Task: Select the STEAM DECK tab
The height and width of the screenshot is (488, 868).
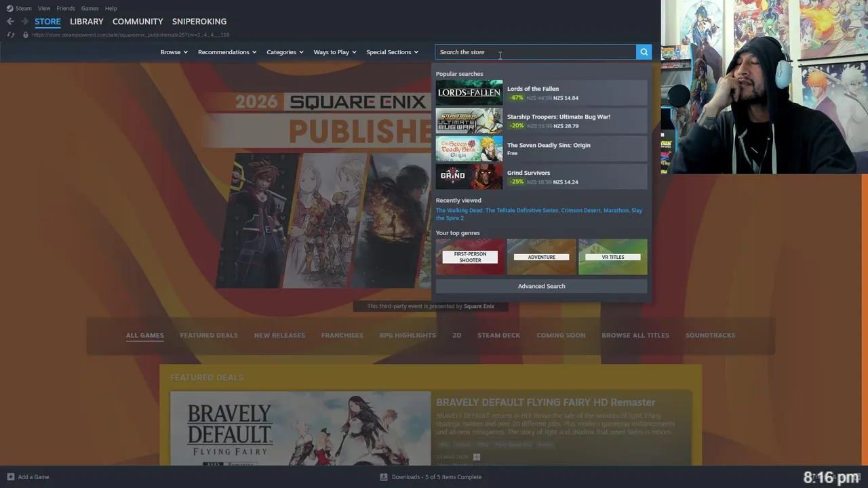Action: (498, 335)
